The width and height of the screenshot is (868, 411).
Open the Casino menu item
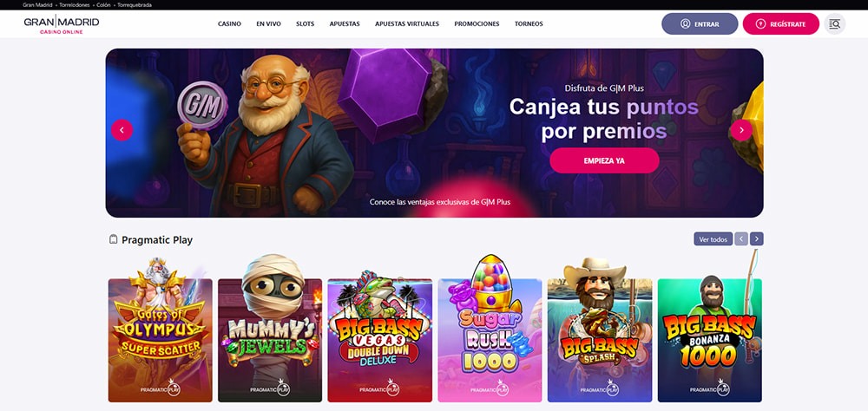click(x=229, y=23)
